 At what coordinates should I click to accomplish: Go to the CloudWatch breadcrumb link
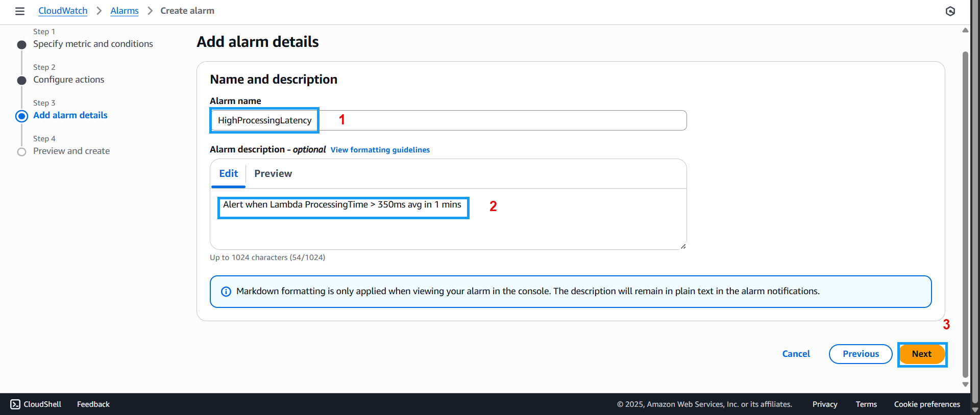[x=63, y=11]
